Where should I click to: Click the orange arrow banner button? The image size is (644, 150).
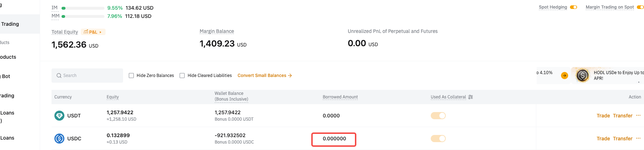[565, 76]
